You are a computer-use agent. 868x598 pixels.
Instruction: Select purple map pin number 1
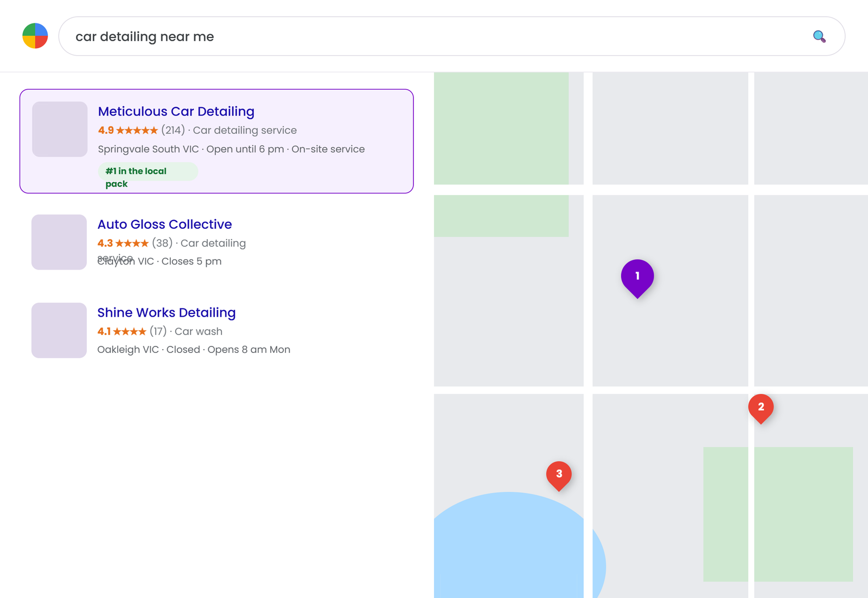point(637,279)
